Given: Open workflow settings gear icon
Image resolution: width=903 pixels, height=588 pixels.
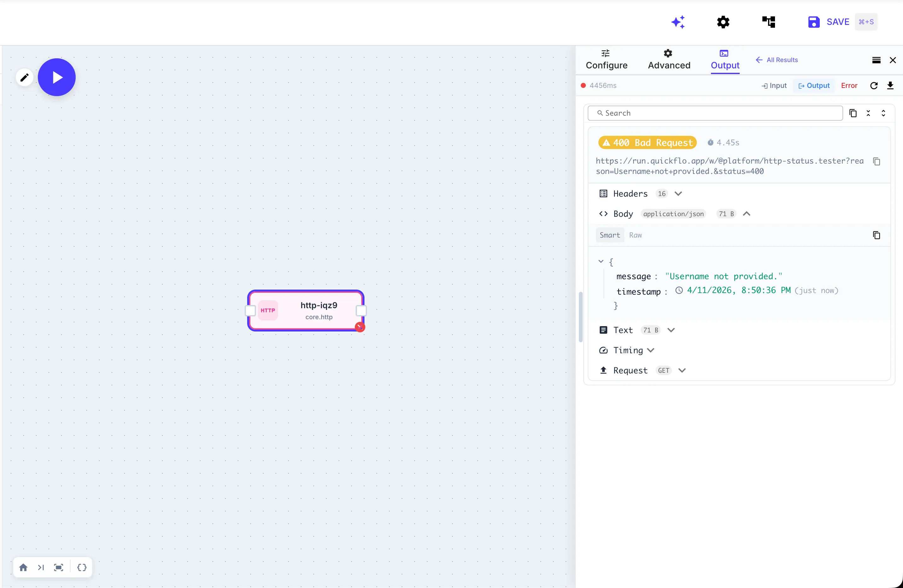Looking at the screenshot, I should click(723, 22).
